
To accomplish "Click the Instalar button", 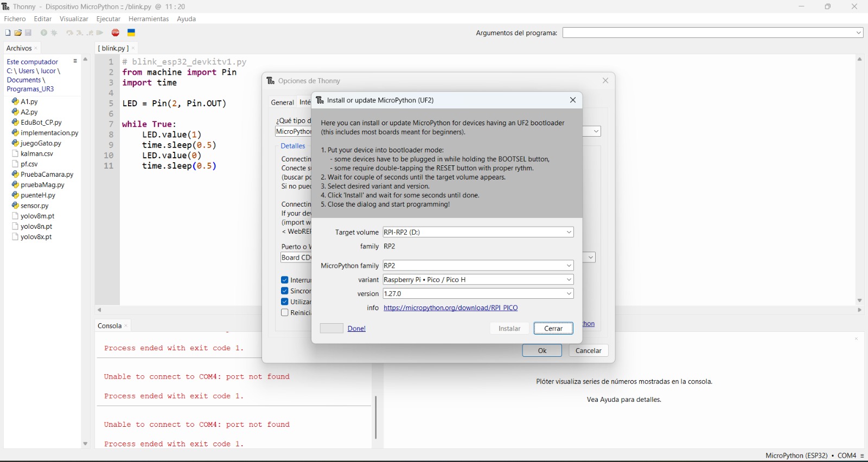I will (x=509, y=329).
